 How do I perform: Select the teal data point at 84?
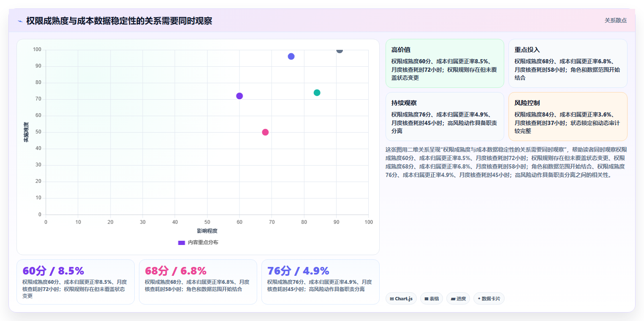tap(317, 92)
